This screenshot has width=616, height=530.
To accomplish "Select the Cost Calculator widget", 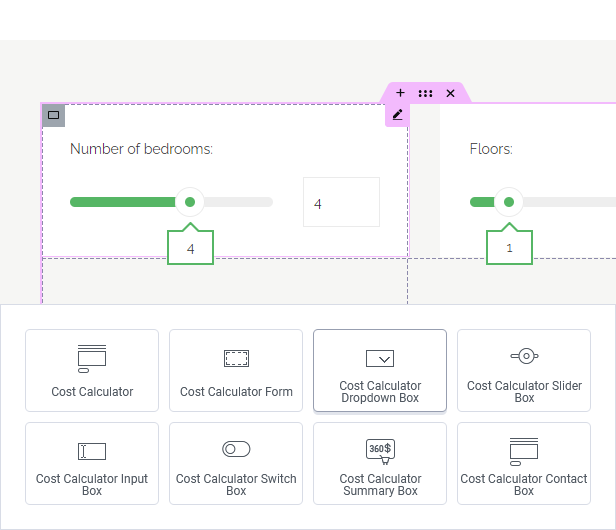I will (x=92, y=370).
